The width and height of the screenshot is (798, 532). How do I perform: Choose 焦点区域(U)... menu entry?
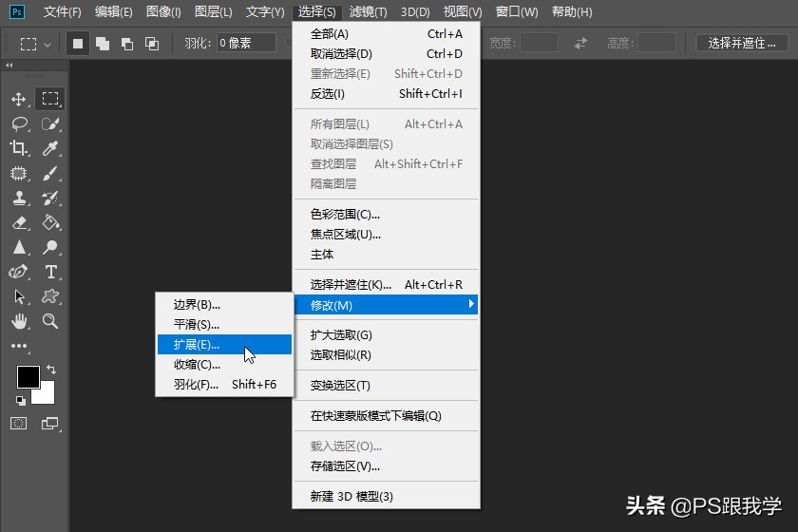click(387, 235)
